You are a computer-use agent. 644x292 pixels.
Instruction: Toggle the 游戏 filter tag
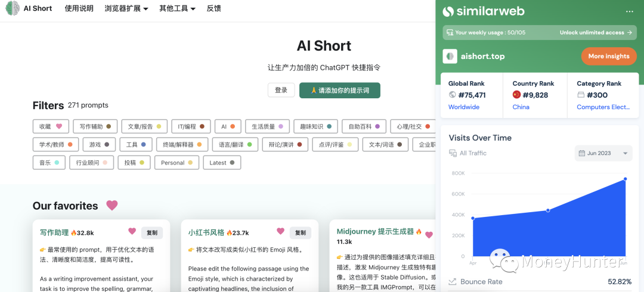(x=99, y=145)
